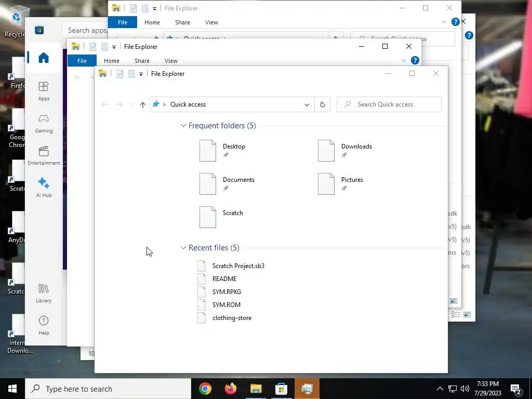Go to Microsoft Store Home
Viewport: 532px width, 399px height.
[x=44, y=58]
